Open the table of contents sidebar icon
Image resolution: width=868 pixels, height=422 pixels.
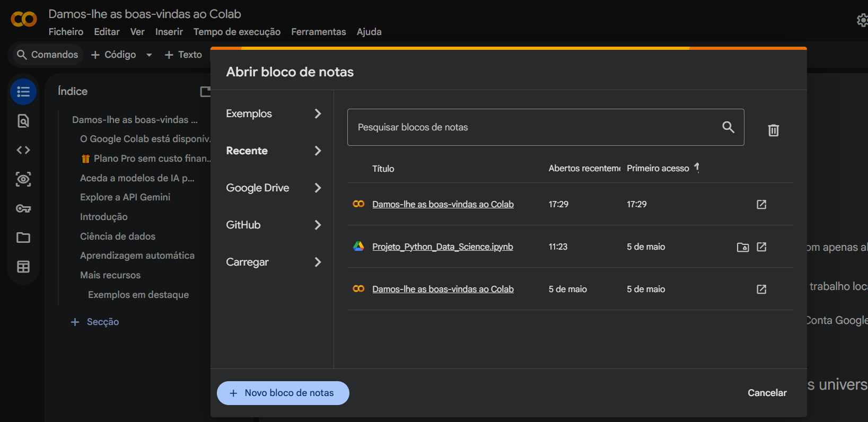(x=23, y=92)
